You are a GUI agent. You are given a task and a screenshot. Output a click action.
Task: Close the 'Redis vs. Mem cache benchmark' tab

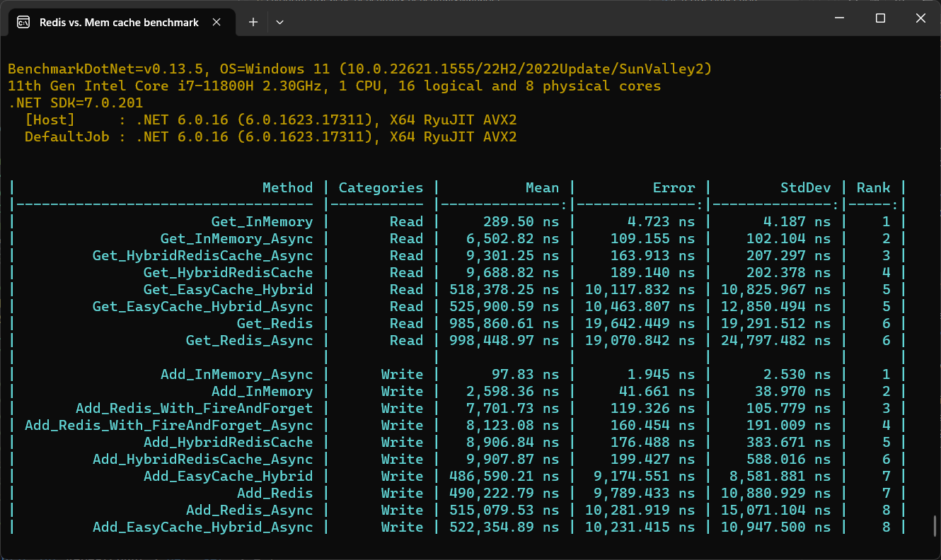[x=217, y=23]
